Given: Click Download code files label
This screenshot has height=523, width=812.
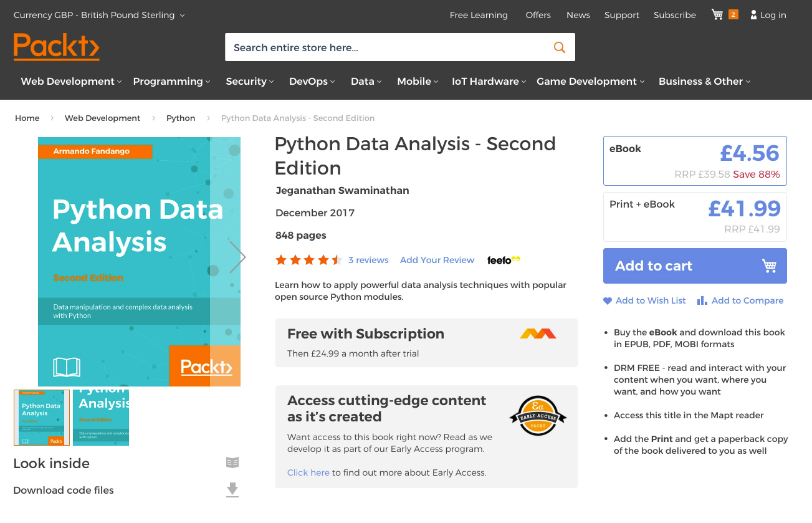Looking at the screenshot, I should point(64,490).
